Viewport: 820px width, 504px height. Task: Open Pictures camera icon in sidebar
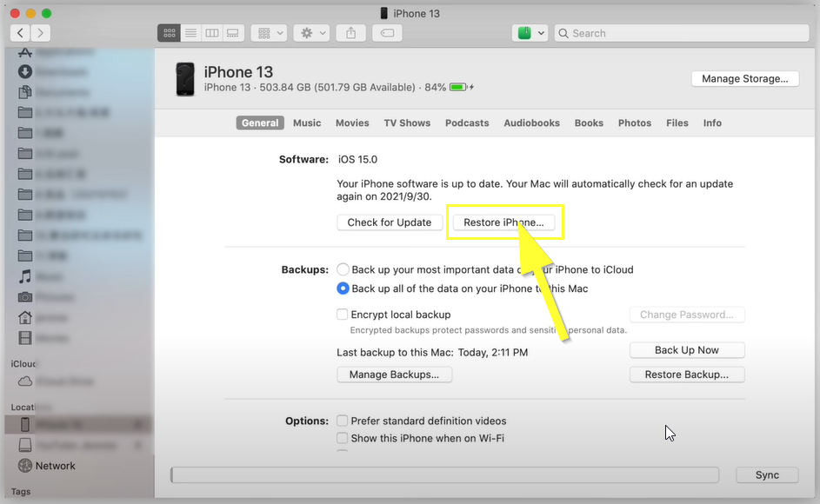[25, 297]
